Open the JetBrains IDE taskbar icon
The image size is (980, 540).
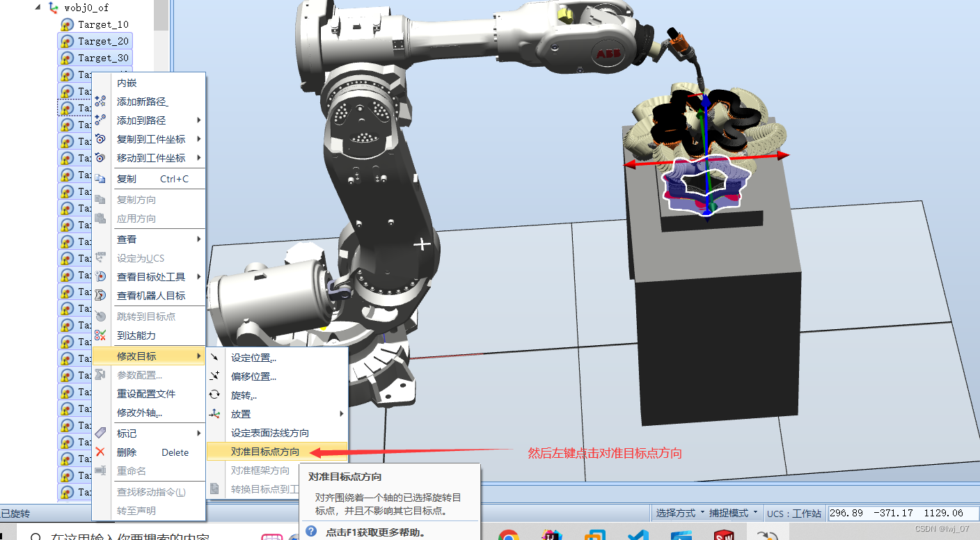552,536
